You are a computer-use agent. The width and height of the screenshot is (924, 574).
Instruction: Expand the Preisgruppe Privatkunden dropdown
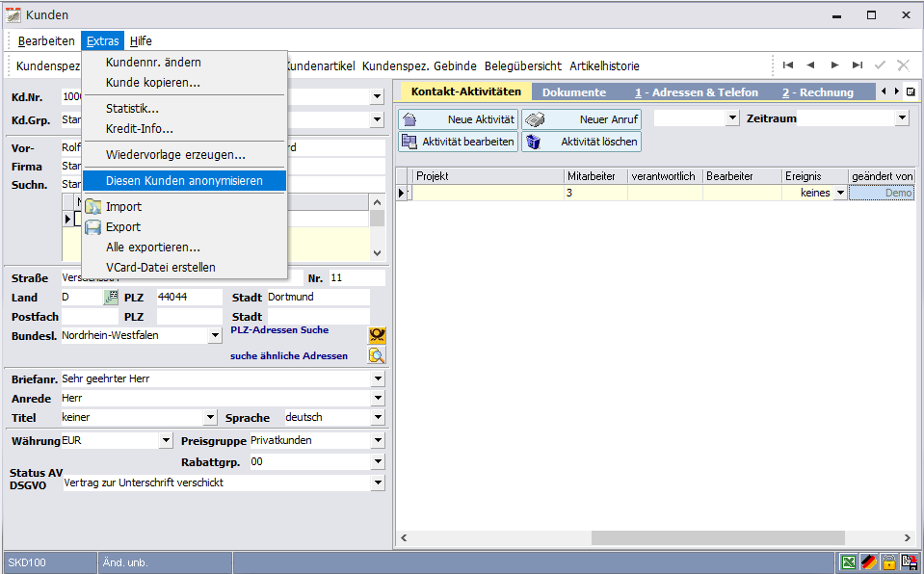pos(378,440)
